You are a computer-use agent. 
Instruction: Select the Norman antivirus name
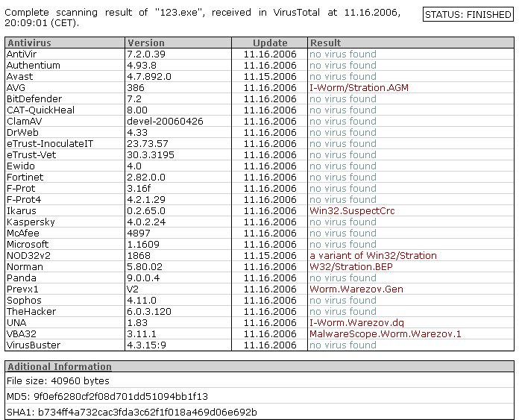25,267
